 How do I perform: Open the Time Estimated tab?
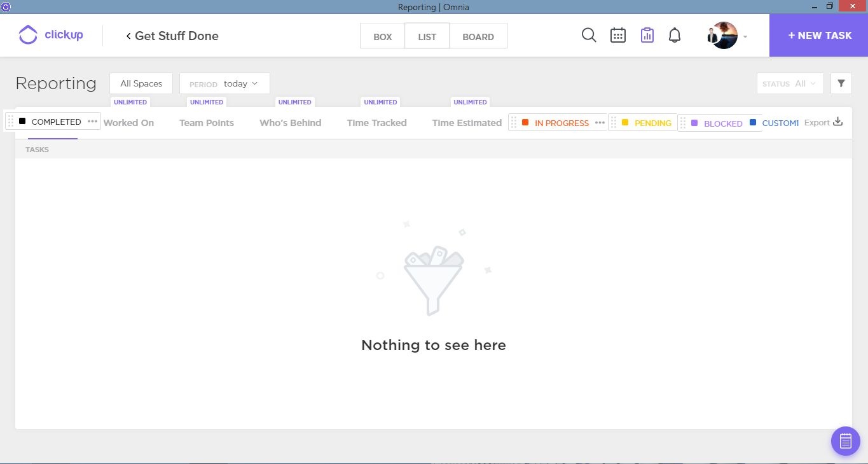click(x=467, y=123)
